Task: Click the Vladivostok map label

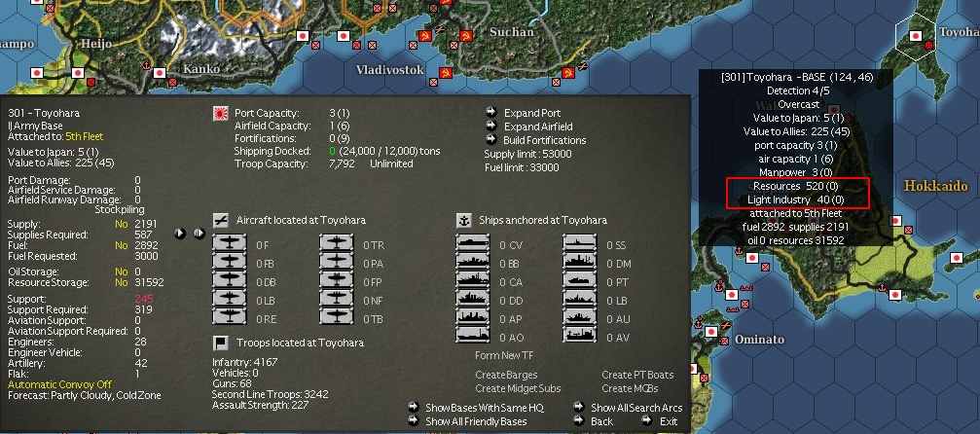Action: pyautogui.click(x=390, y=69)
